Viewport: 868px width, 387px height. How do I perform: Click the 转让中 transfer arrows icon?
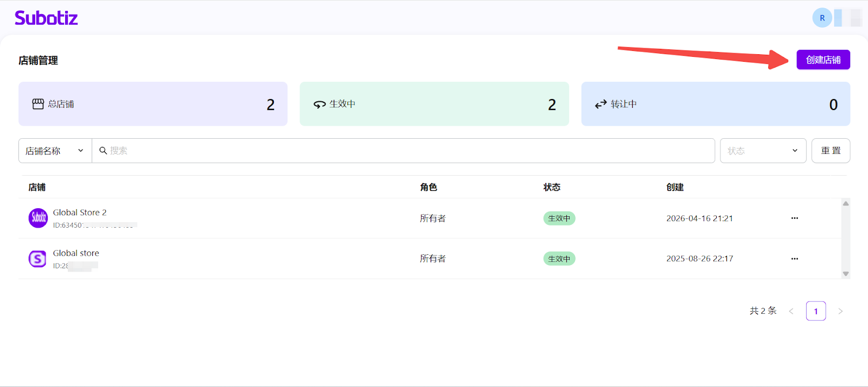pos(601,104)
